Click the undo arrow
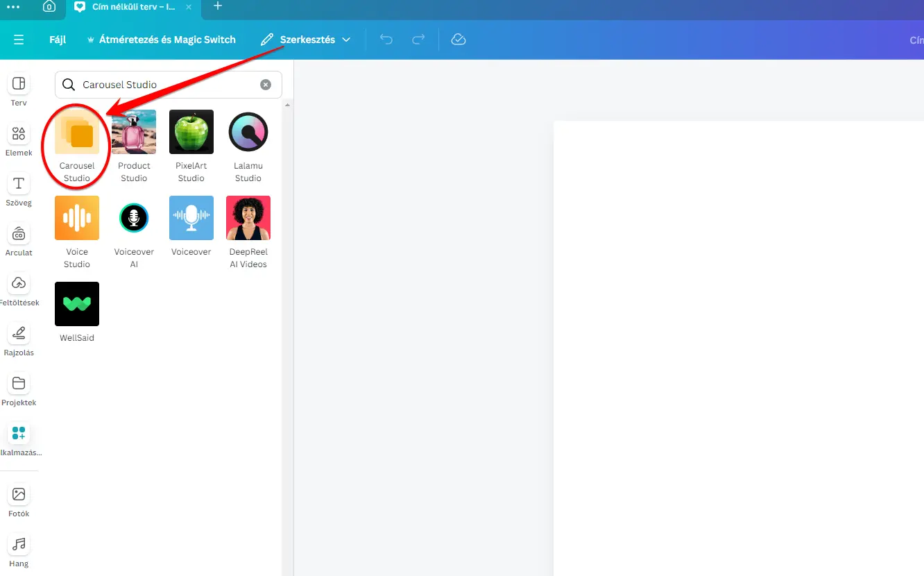Image resolution: width=924 pixels, height=576 pixels. pos(386,40)
